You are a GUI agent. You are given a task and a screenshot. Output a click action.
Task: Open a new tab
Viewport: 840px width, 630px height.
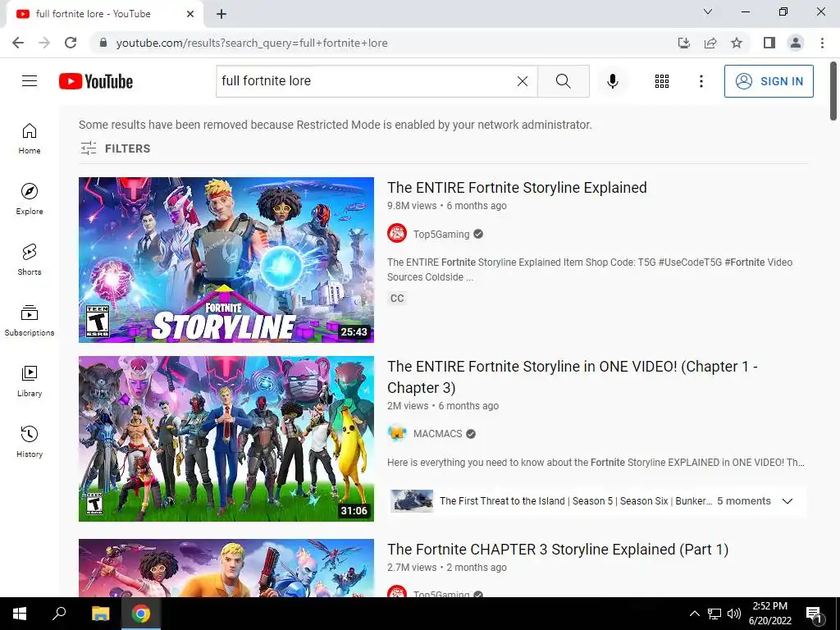click(x=221, y=15)
